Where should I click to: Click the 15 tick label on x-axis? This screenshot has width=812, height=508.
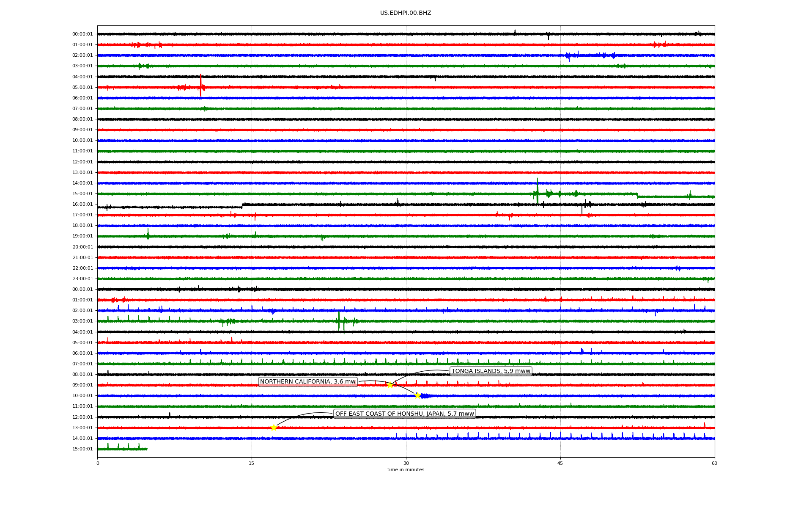[x=252, y=463]
